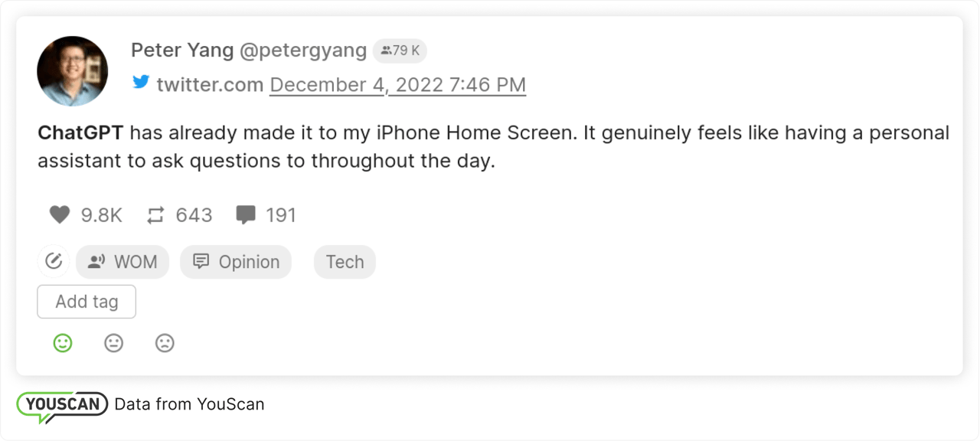The height and width of the screenshot is (441, 980).
Task: Open the Peter Yang author name
Action: pyautogui.click(x=182, y=51)
